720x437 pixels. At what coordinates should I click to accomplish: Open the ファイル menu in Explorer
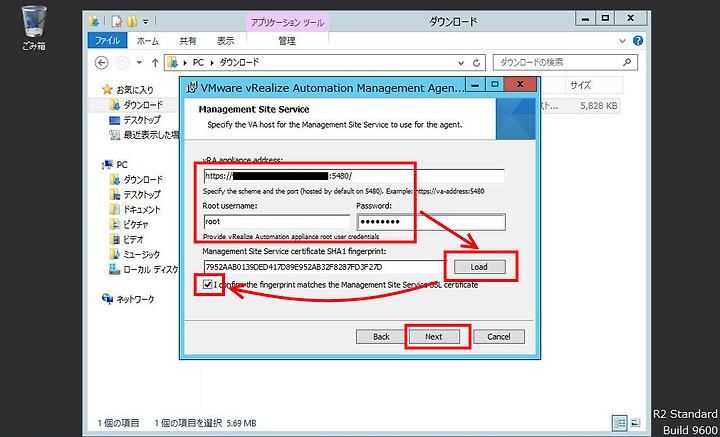[x=109, y=41]
